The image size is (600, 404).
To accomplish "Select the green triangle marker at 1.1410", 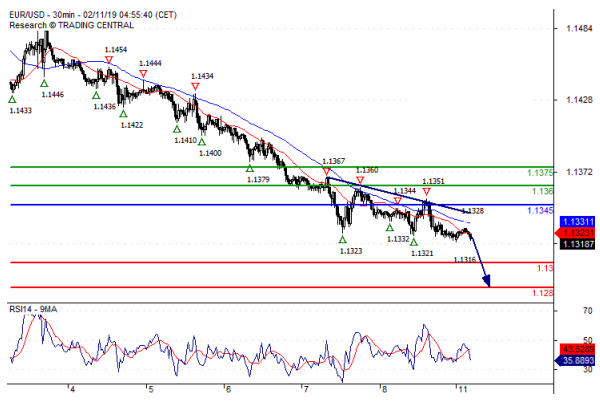I will coord(177,129).
